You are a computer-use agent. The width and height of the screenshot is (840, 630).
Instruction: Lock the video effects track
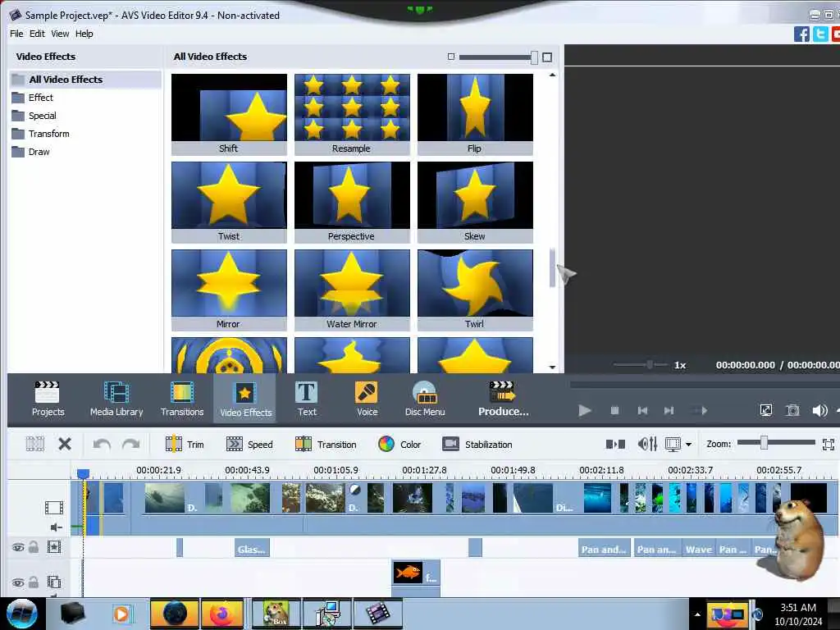pos(33,546)
